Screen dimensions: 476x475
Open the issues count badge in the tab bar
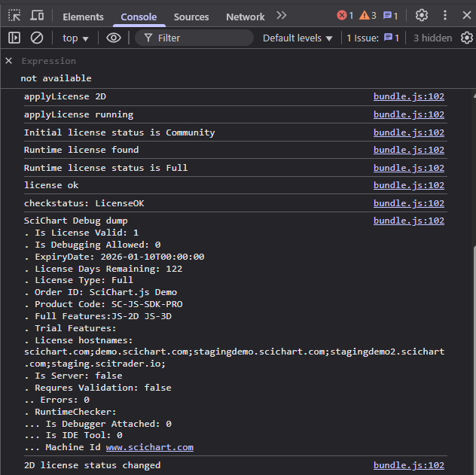pos(390,15)
